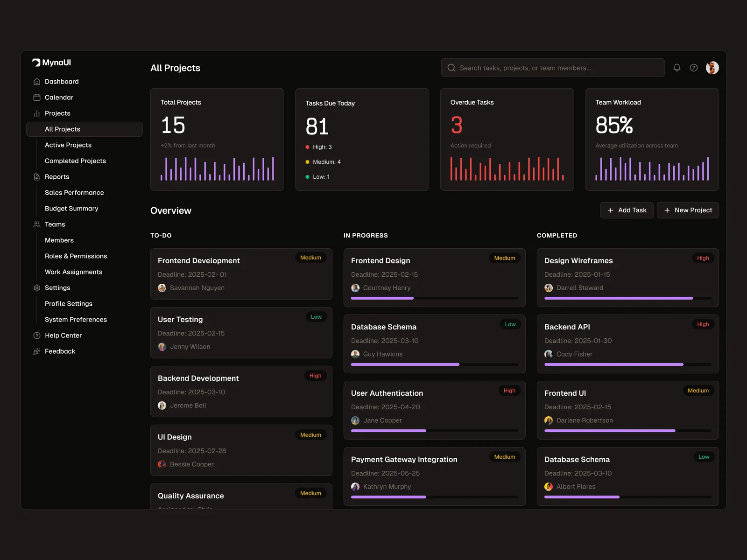Screen dimensions: 747x560
Task: Expand the Projects section in sidebar
Action: tap(57, 113)
